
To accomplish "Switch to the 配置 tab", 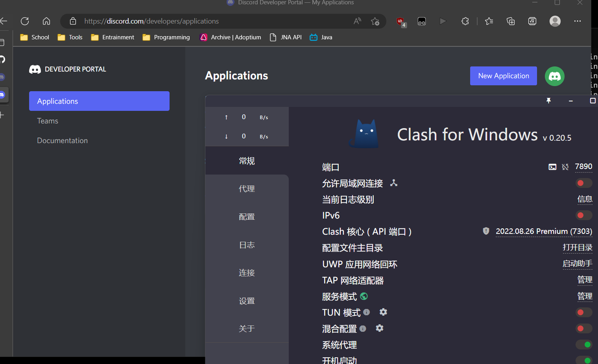I will [x=247, y=217].
